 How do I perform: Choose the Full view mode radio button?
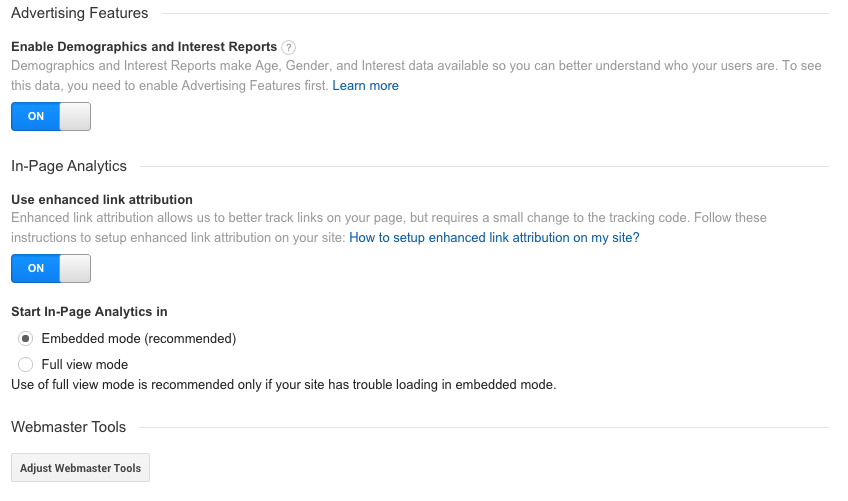click(26, 365)
